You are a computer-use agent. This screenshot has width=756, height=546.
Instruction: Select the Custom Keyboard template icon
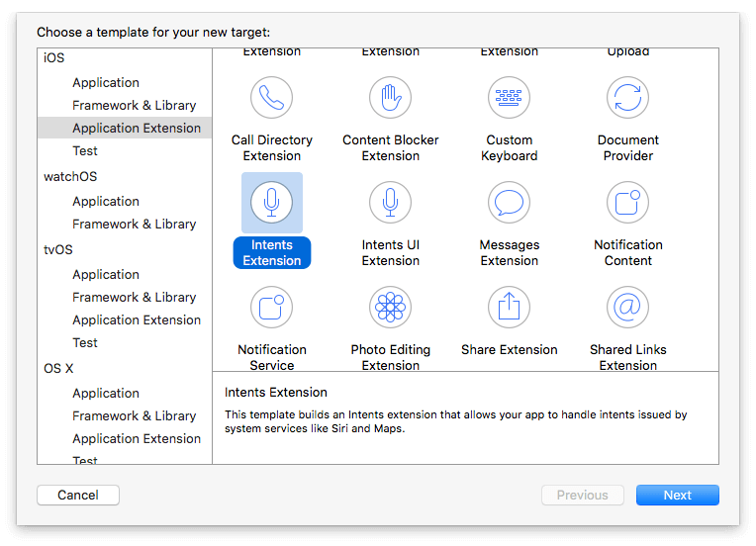coord(510,98)
